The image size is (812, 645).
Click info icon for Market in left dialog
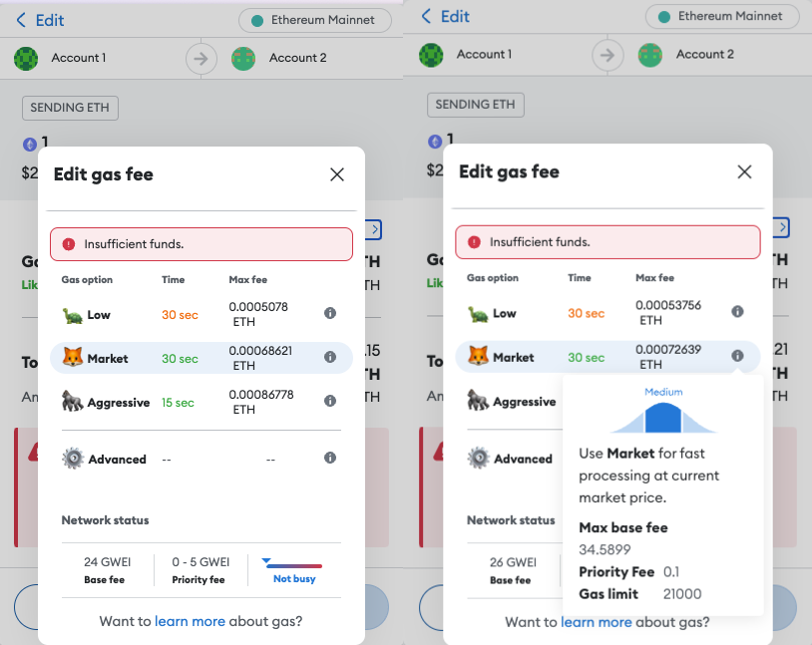[x=330, y=358]
